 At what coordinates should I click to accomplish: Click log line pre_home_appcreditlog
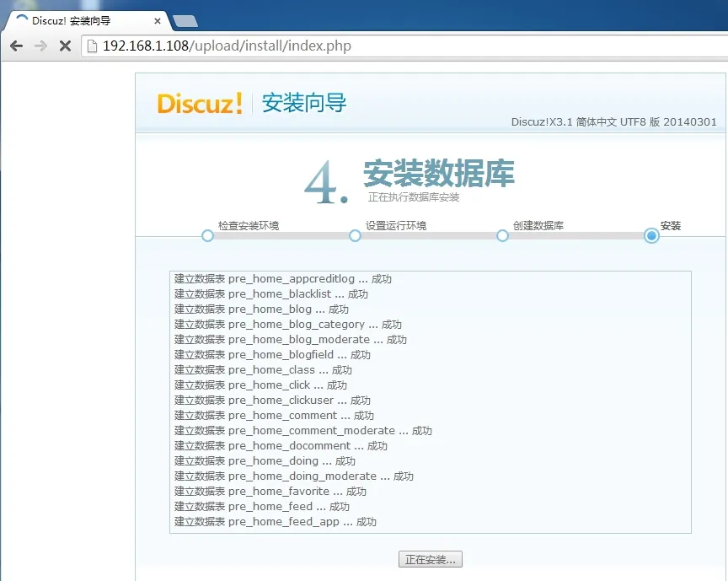(x=283, y=279)
